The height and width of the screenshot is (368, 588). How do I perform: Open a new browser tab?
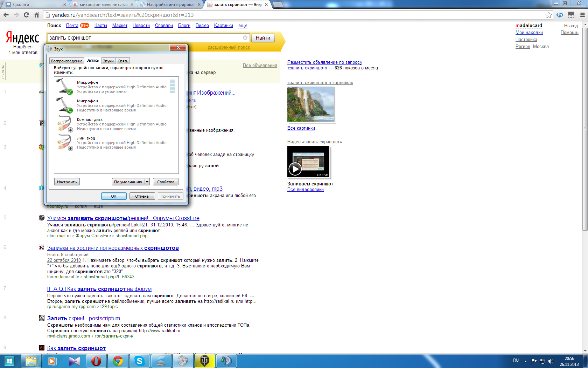click(278, 5)
